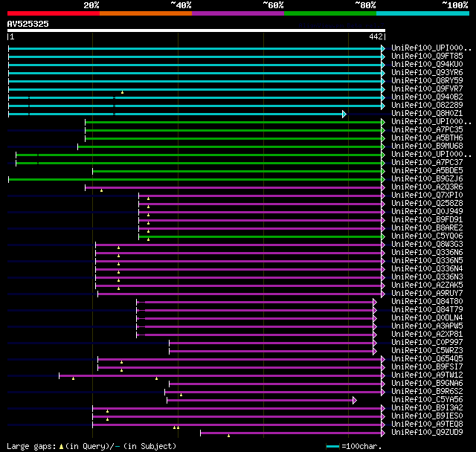This screenshot has width=476, height=452.
Task: Select the UniRef100_Q336N6 label
Action: (x=427, y=253)
